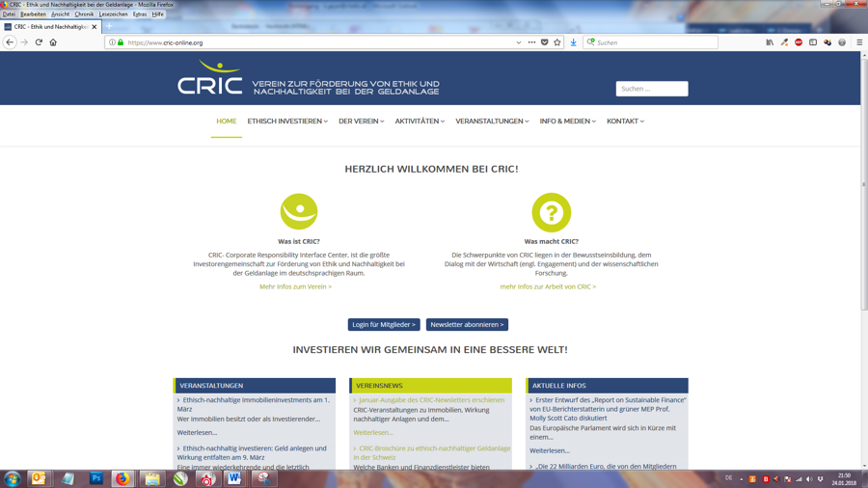Launch Photoshop from the taskbar
Image resolution: width=868 pixels, height=488 pixels.
[95, 478]
